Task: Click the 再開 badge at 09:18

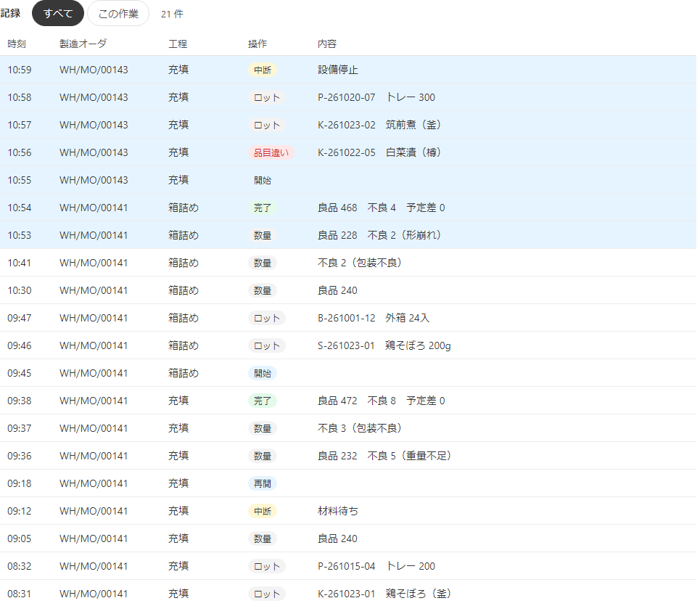Action: click(x=263, y=483)
